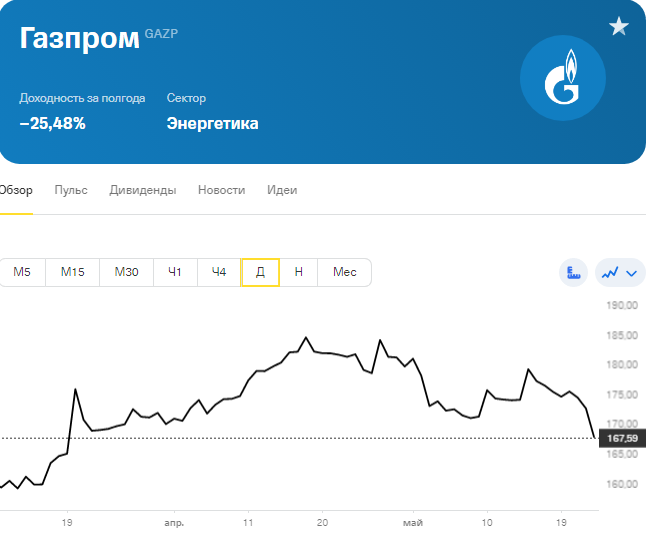Open the Идеи tab
This screenshot has height=539, width=647.
282,190
